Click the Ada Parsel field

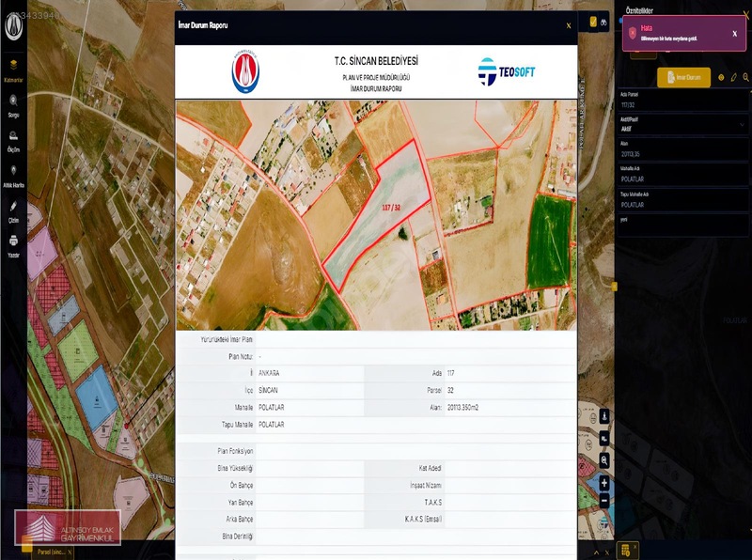(x=683, y=101)
